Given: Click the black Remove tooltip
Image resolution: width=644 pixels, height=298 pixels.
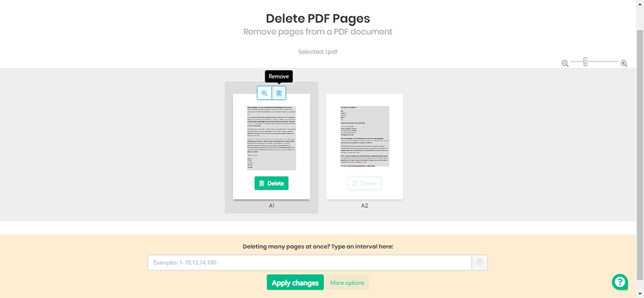Looking at the screenshot, I should (x=278, y=76).
